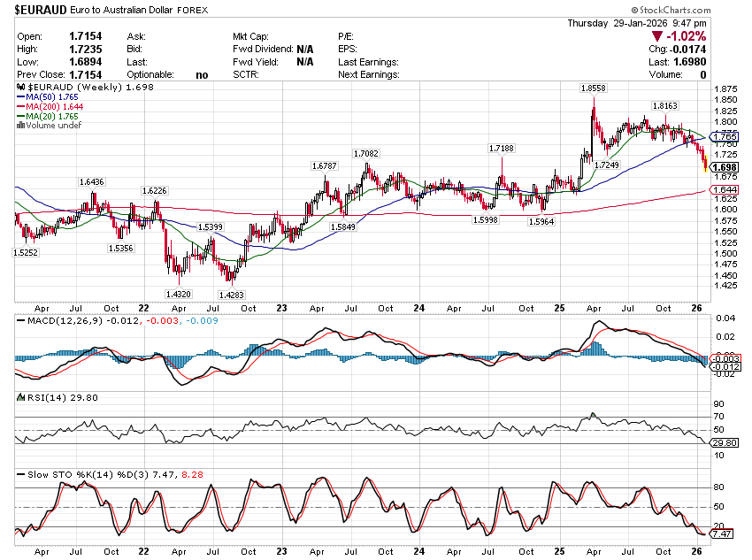Click the green MA(20) legend line marker

[20, 117]
